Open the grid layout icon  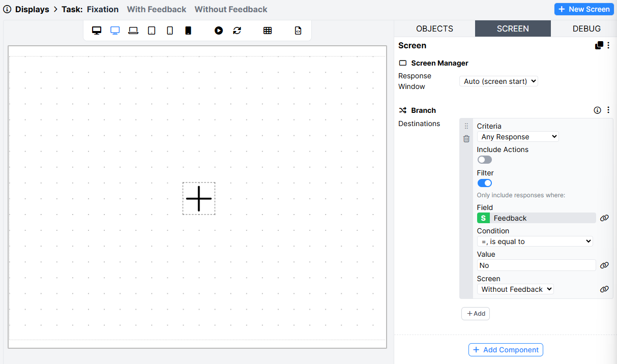click(268, 30)
